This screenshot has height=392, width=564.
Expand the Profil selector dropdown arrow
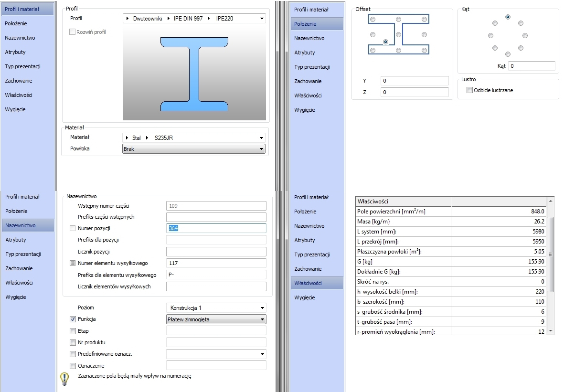pos(261,19)
